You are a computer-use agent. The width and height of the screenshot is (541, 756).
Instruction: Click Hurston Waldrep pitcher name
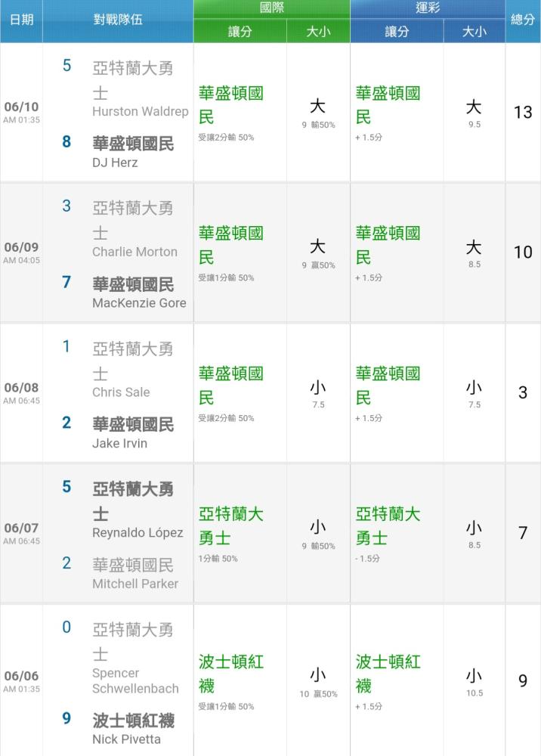tap(141, 111)
